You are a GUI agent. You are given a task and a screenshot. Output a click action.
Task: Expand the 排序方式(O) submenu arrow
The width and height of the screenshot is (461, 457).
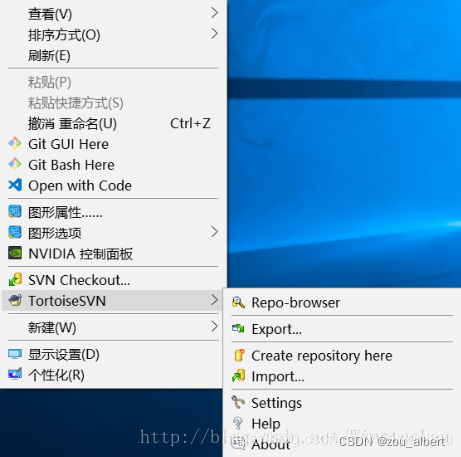pos(215,34)
